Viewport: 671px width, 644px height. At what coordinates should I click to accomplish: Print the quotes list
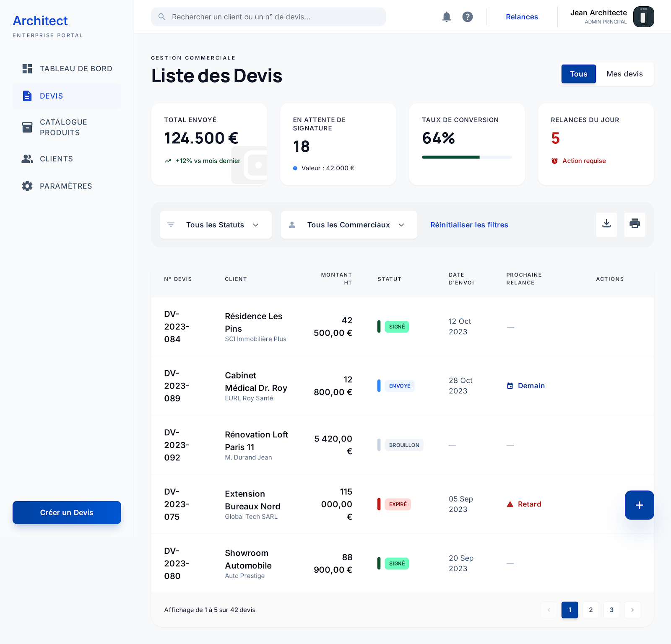[635, 225]
